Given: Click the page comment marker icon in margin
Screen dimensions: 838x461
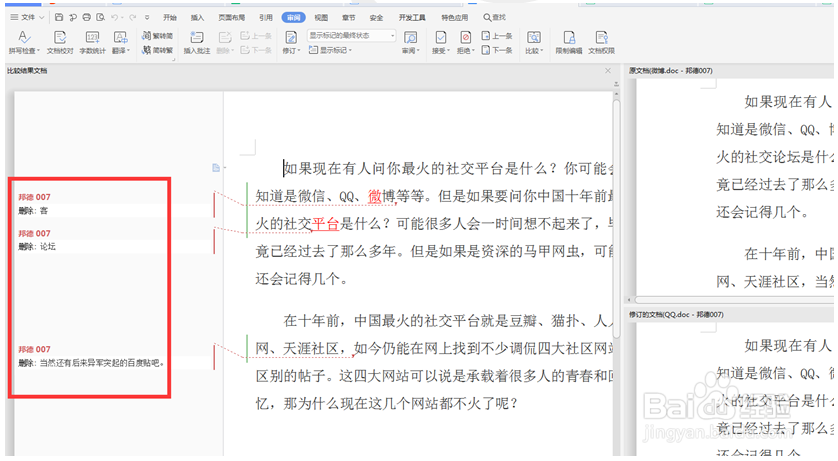Looking at the screenshot, I should (216, 168).
